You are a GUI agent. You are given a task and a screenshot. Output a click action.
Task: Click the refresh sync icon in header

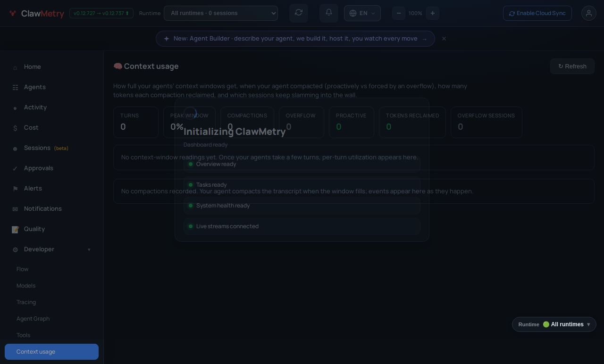[x=299, y=13]
